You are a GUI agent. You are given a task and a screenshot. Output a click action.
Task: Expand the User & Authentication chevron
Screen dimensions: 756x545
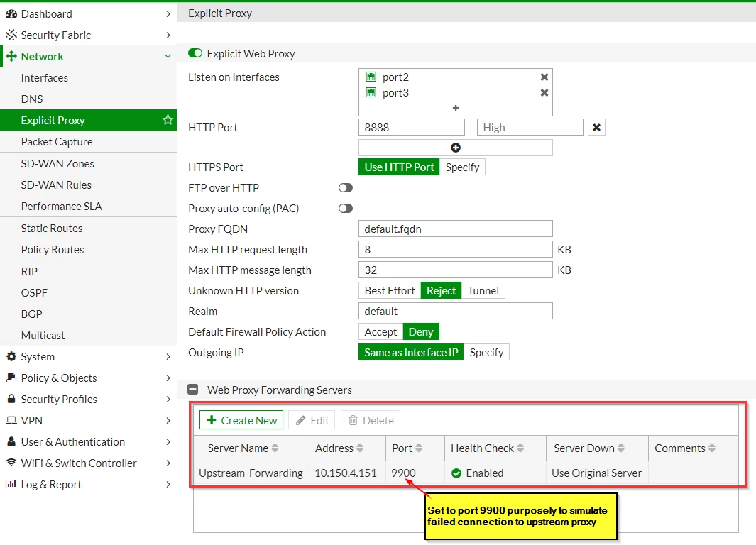[168, 441]
